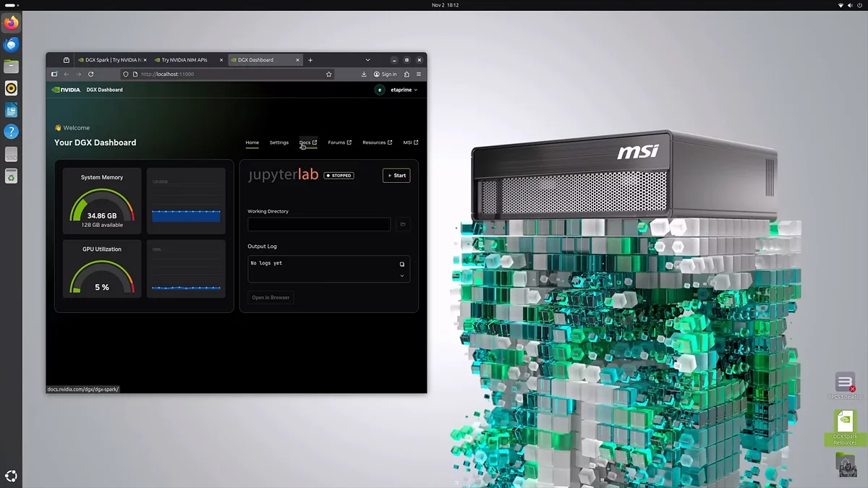Viewport: 868px width, 488px height.
Task: Open the etaprime user dropdown
Action: click(x=397, y=90)
